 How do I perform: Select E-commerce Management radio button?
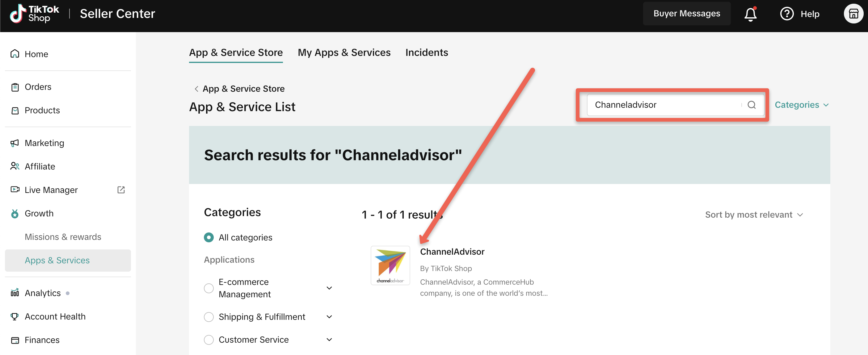(209, 288)
